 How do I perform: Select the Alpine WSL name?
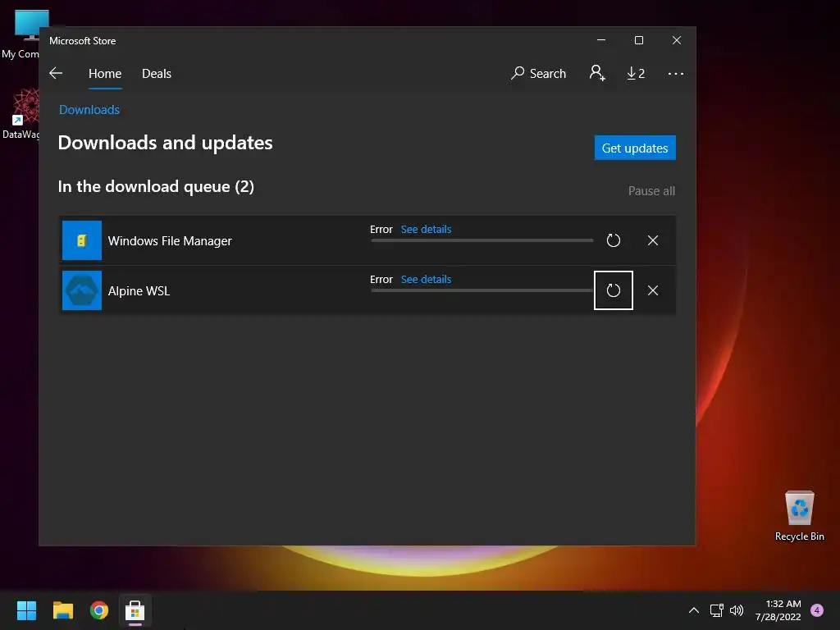coord(139,291)
